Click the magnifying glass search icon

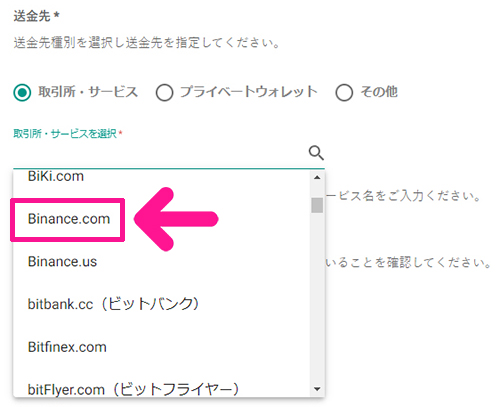tap(316, 153)
